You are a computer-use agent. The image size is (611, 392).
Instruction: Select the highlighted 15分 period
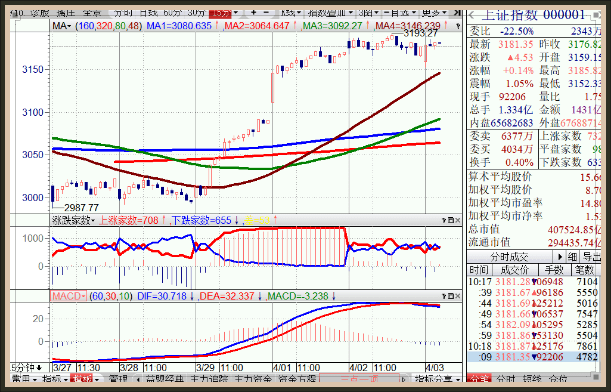point(220,13)
